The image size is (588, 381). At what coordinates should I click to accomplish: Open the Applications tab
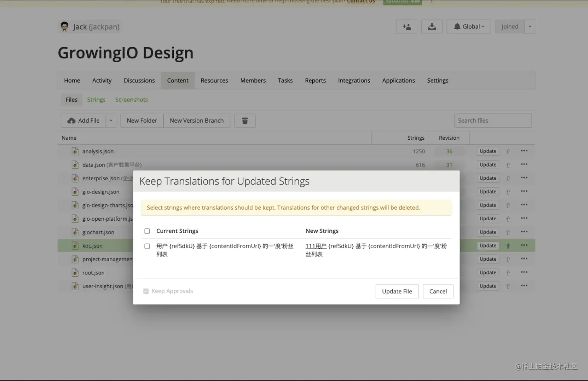(399, 81)
